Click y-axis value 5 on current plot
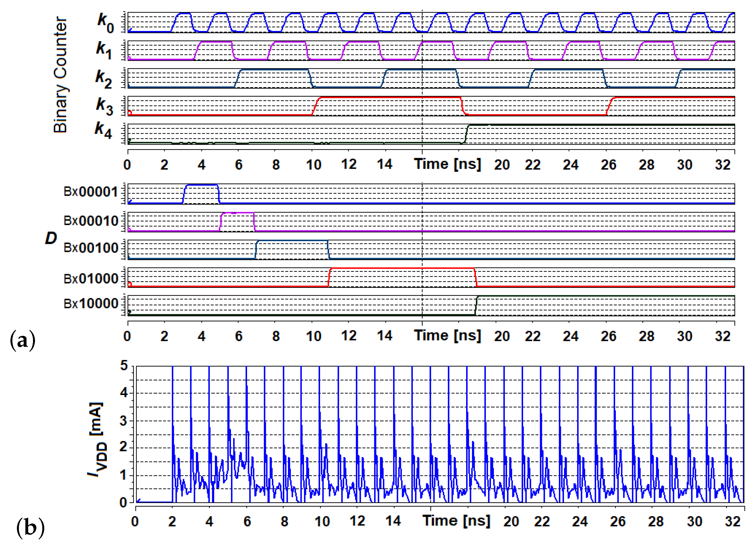756x548 pixels. pyautogui.click(x=124, y=366)
